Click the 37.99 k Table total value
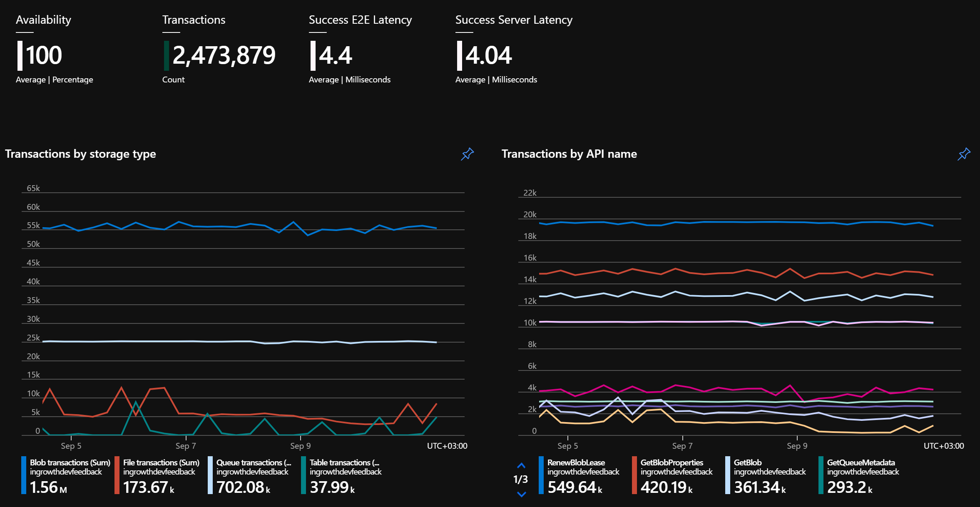980x507 pixels. 332,487
